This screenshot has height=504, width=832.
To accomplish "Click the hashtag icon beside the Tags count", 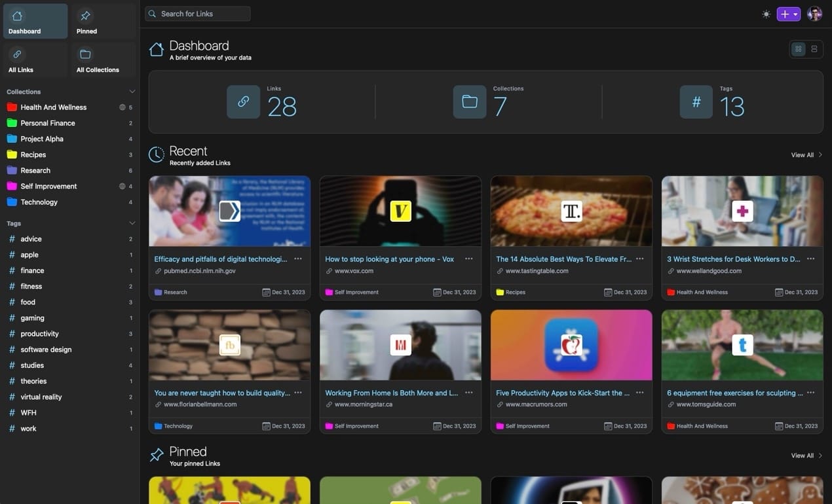I will [695, 101].
